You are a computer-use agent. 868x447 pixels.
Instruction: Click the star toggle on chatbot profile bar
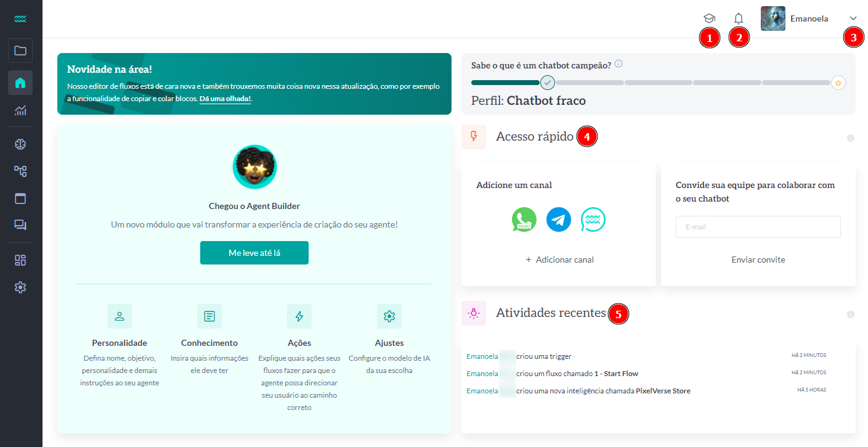[838, 82]
